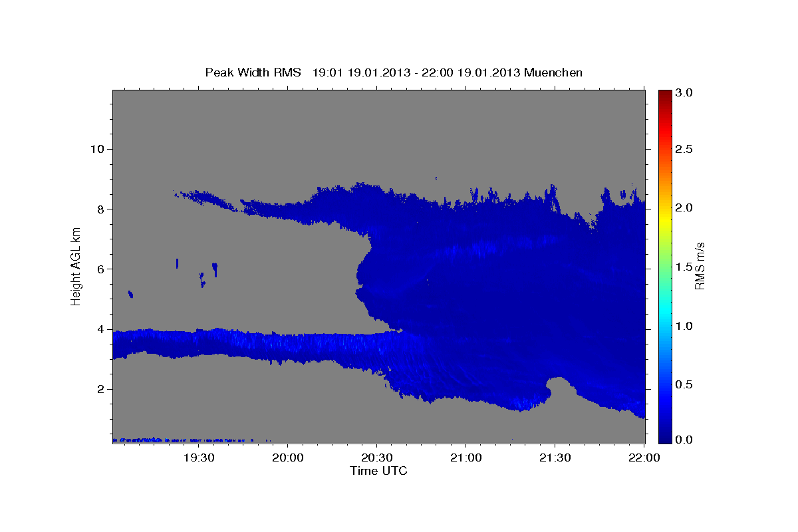This screenshot has width=798, height=532.
Task: Click the 20:30 time tick label
Action: [x=377, y=458]
